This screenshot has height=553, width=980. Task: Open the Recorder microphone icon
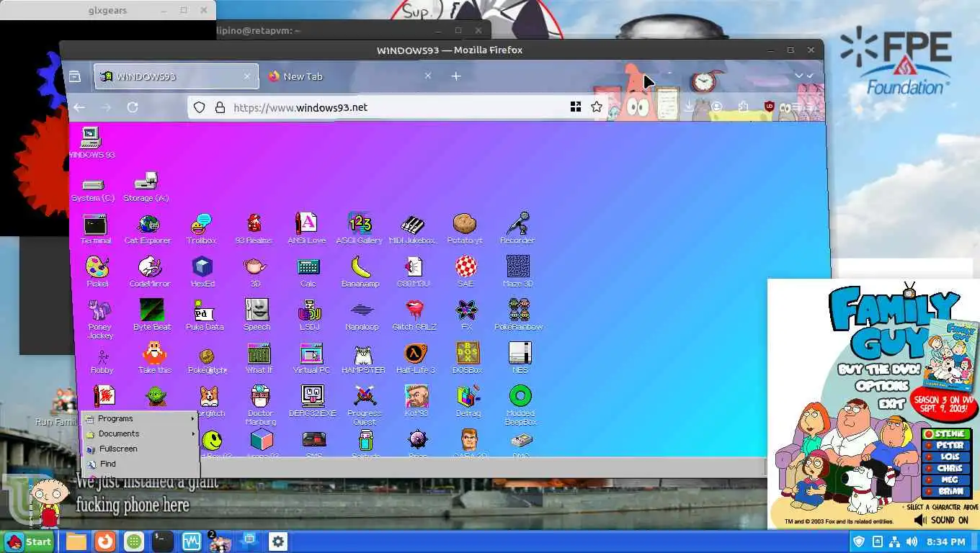[517, 230]
